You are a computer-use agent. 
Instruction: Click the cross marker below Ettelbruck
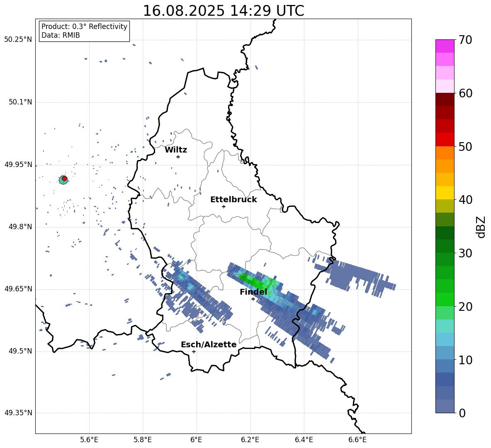[224, 206]
